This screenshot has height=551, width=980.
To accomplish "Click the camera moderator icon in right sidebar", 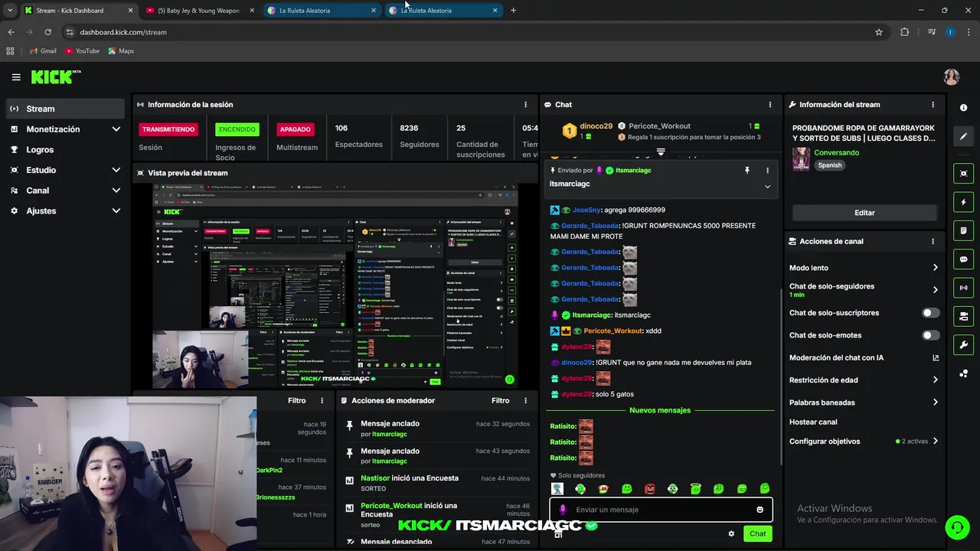I will [x=963, y=316].
